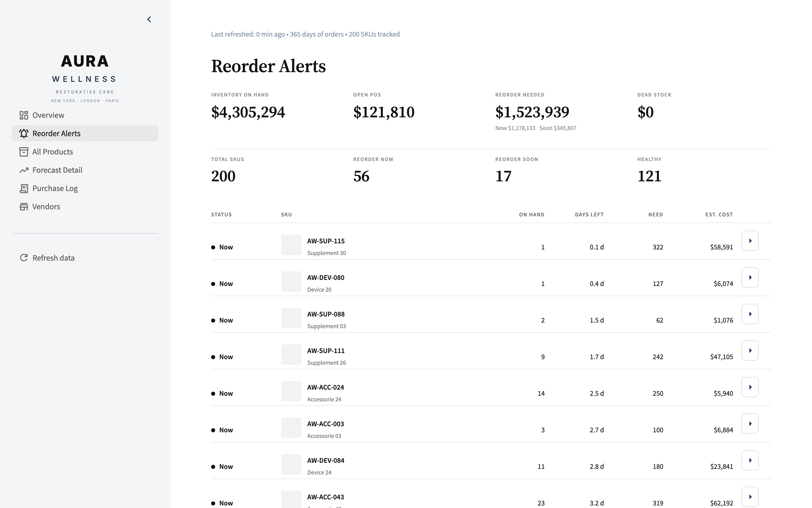The image size is (812, 508).
Task: Click the Purchase Log receipt icon
Action: point(24,188)
